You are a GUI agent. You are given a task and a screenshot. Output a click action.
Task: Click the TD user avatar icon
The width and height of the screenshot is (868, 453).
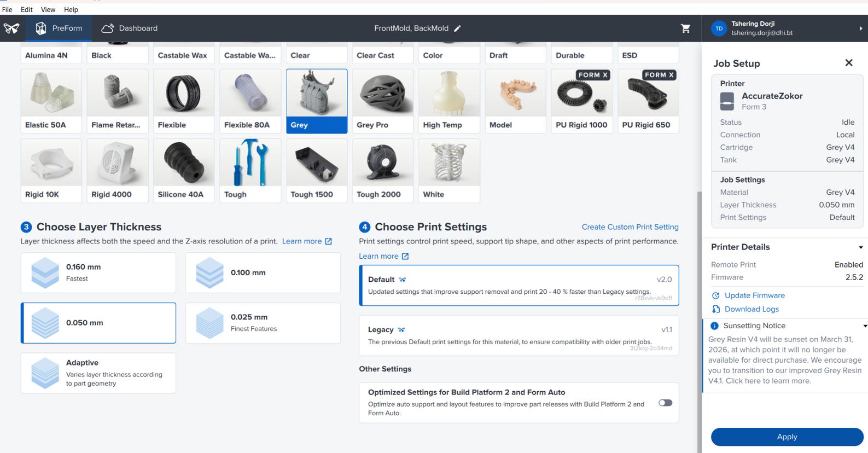[719, 28]
